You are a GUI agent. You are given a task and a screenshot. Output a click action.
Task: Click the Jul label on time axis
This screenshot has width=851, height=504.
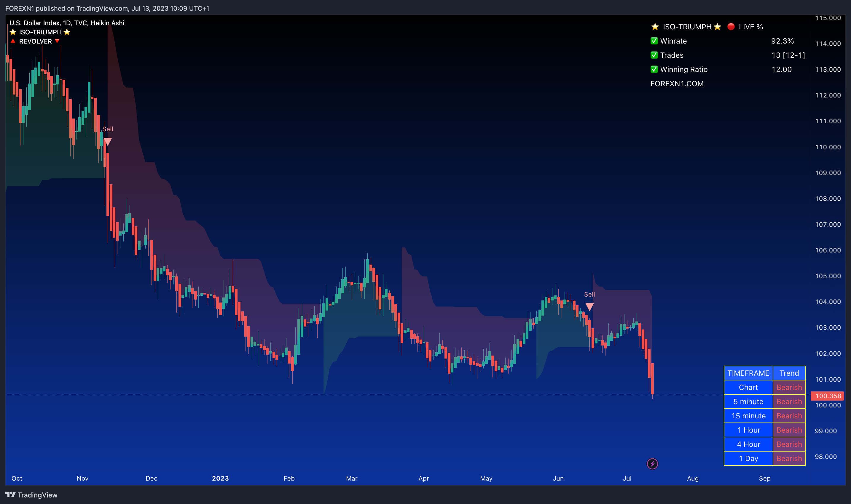pyautogui.click(x=627, y=478)
